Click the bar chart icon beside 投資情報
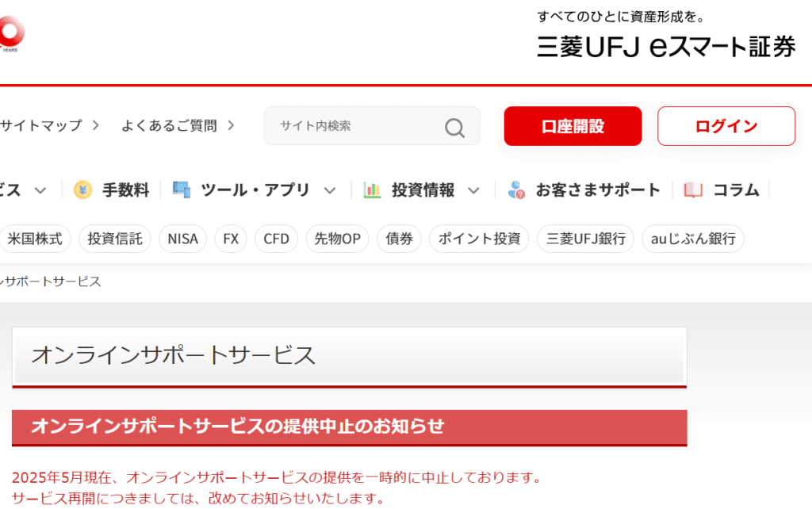Viewport: 812px width, 509px height. 372,190
